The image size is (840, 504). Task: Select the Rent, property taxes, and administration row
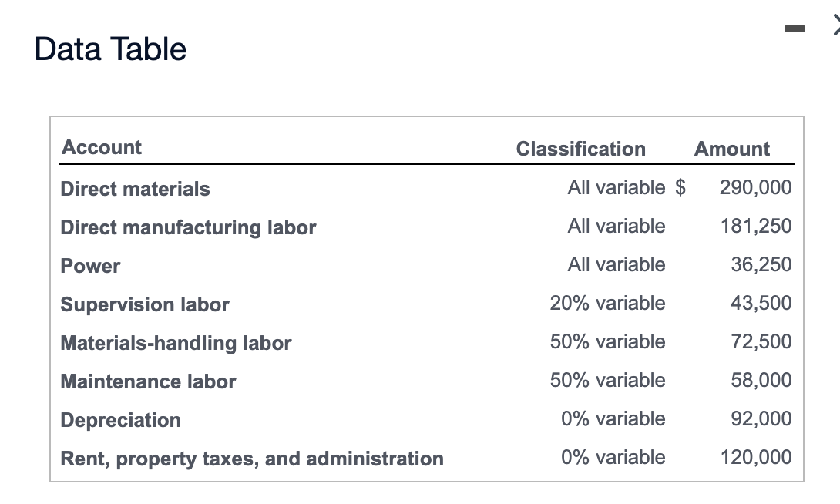tap(252, 459)
